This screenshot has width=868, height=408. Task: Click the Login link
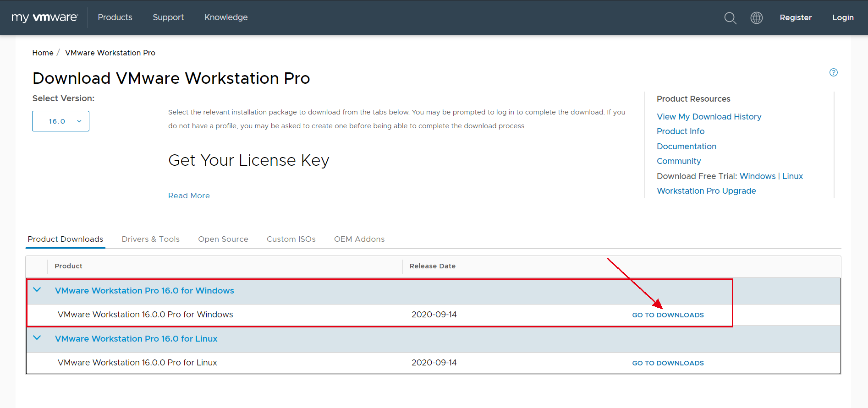(843, 17)
